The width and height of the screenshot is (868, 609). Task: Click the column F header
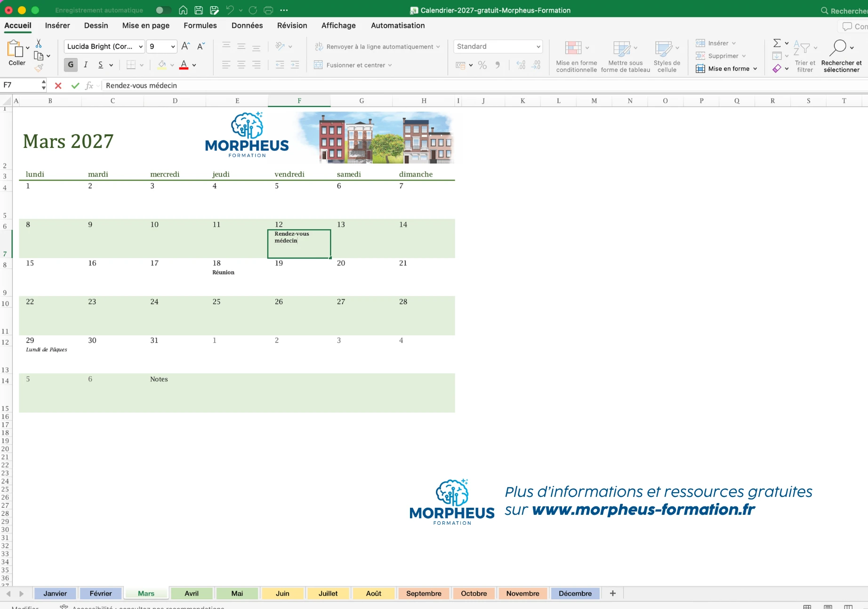click(x=299, y=101)
